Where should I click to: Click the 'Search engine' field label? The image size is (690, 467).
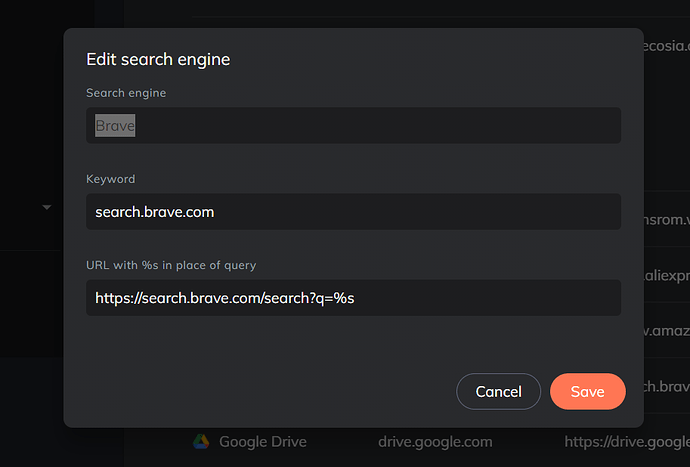[x=126, y=93]
